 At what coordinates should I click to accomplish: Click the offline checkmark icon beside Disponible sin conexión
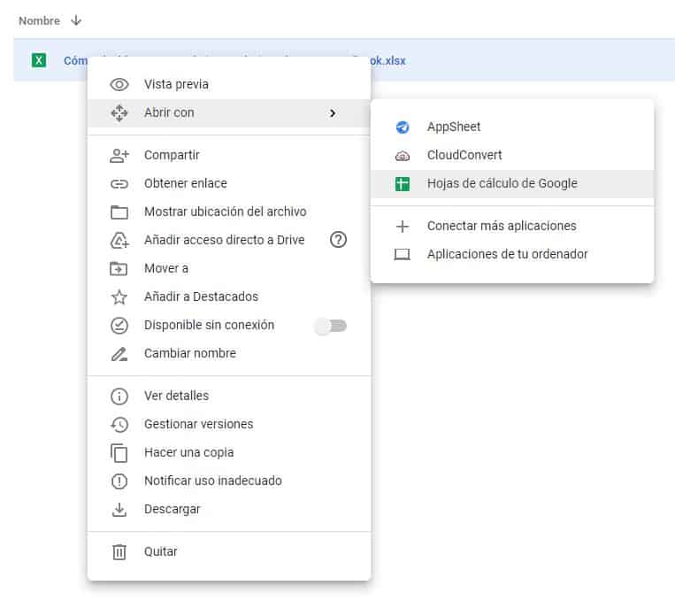(119, 325)
